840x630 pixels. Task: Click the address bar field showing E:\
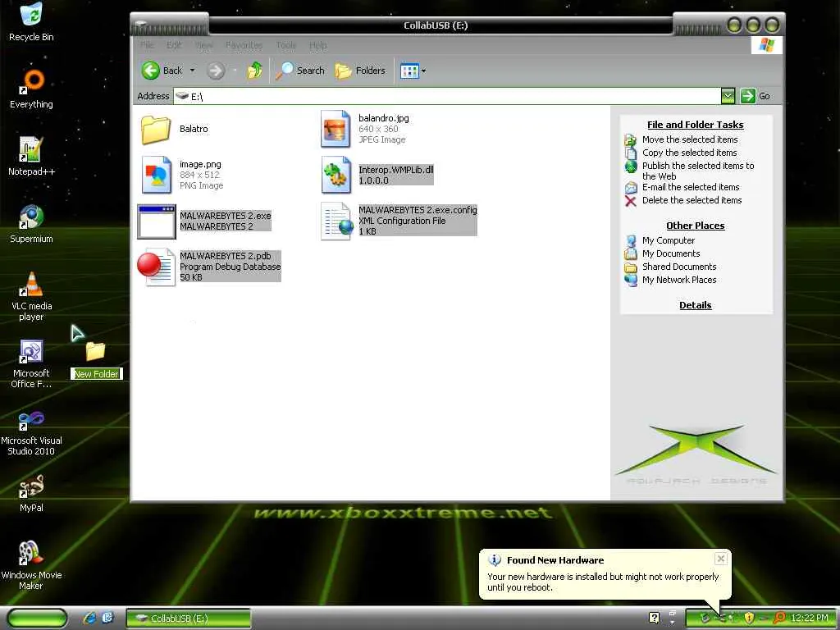click(x=447, y=96)
